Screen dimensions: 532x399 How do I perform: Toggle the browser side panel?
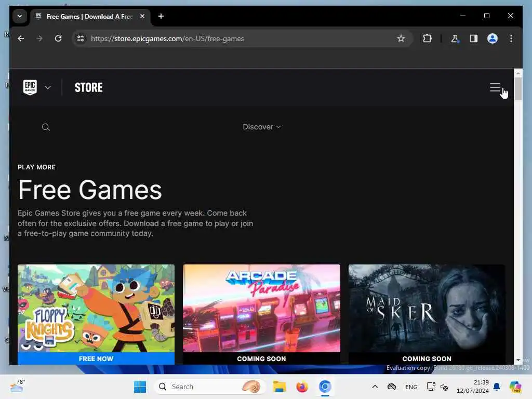(x=474, y=38)
